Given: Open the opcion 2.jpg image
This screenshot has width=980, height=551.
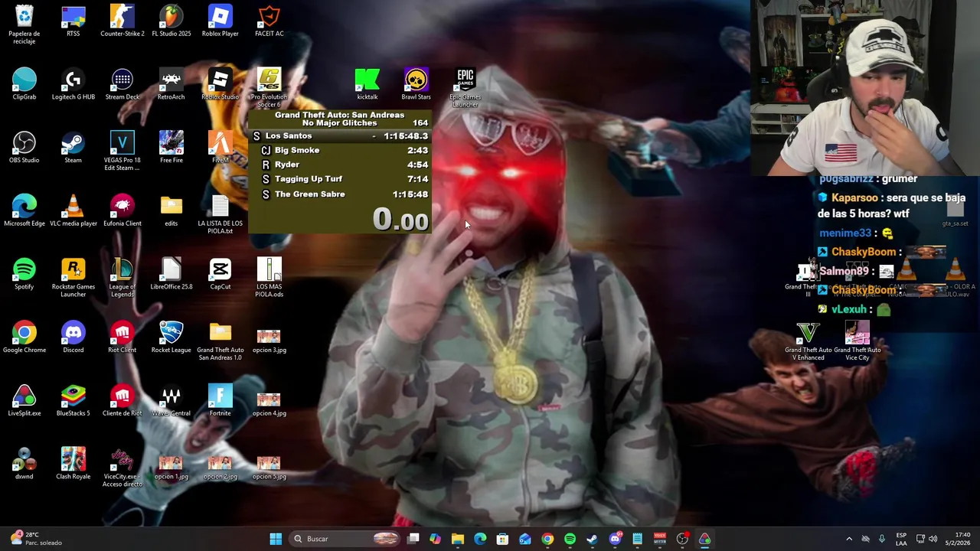Looking at the screenshot, I should click(220, 467).
